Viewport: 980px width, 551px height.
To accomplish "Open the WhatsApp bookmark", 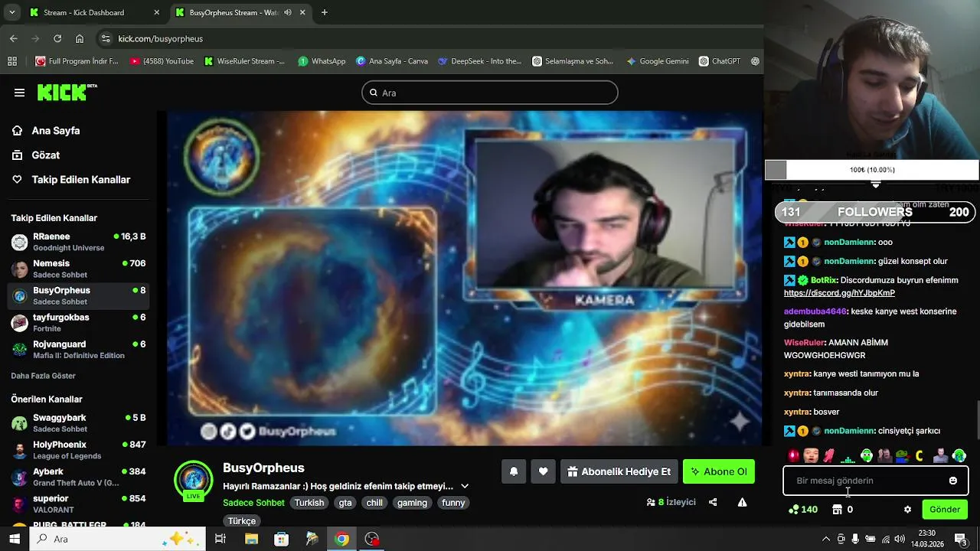I will click(x=322, y=61).
